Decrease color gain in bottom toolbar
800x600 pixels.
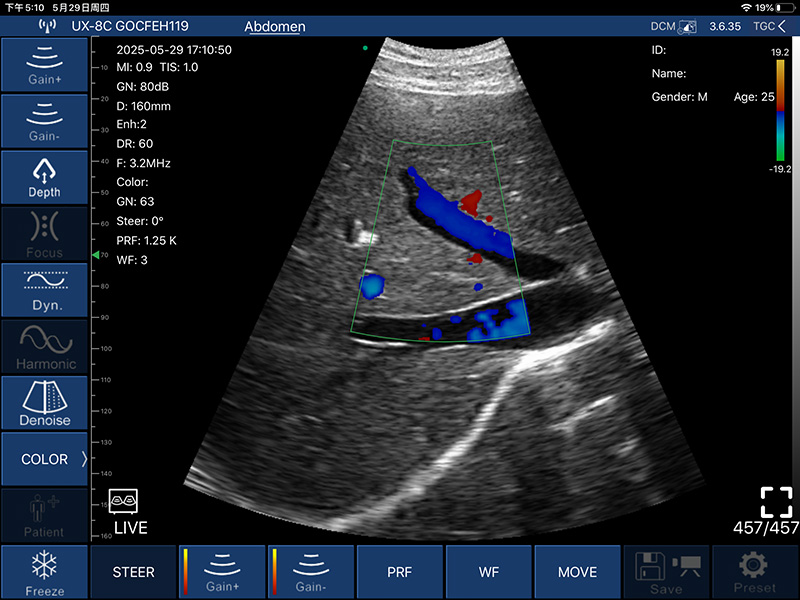(311, 572)
